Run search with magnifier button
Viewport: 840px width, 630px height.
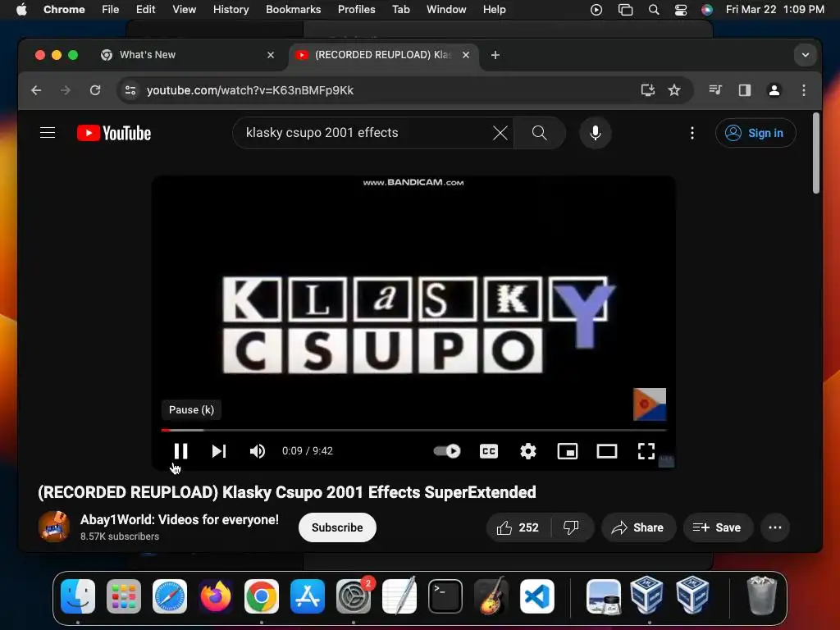pyautogui.click(x=540, y=133)
